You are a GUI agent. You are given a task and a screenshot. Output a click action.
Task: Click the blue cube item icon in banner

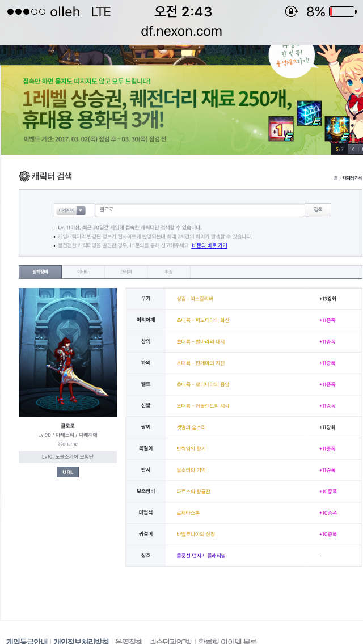309,113
